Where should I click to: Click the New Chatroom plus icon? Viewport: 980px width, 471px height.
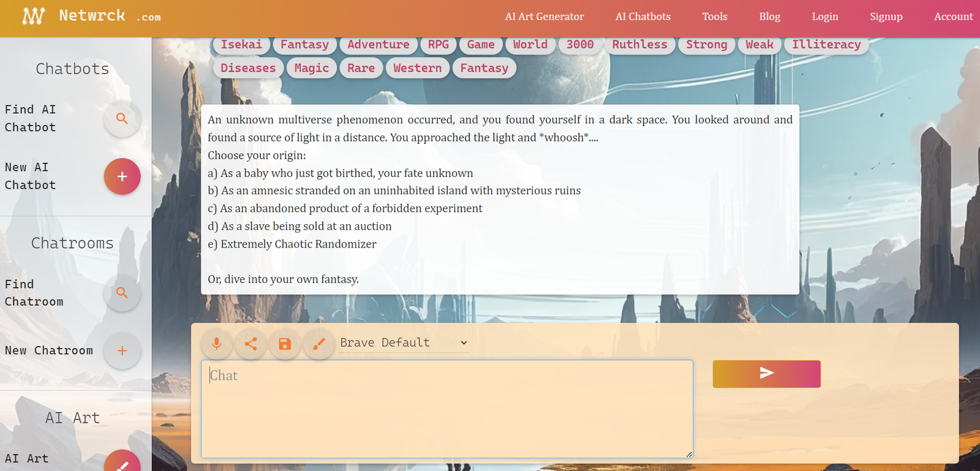click(122, 351)
